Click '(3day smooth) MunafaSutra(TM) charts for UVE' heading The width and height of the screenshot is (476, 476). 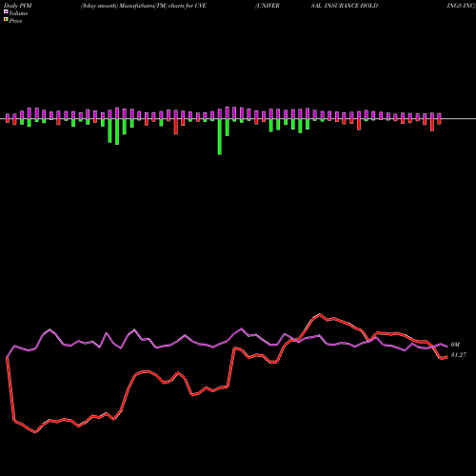[x=144, y=6]
